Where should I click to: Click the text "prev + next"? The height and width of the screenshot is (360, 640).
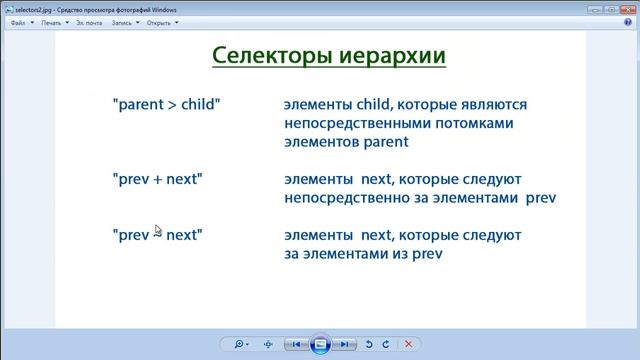(158, 179)
